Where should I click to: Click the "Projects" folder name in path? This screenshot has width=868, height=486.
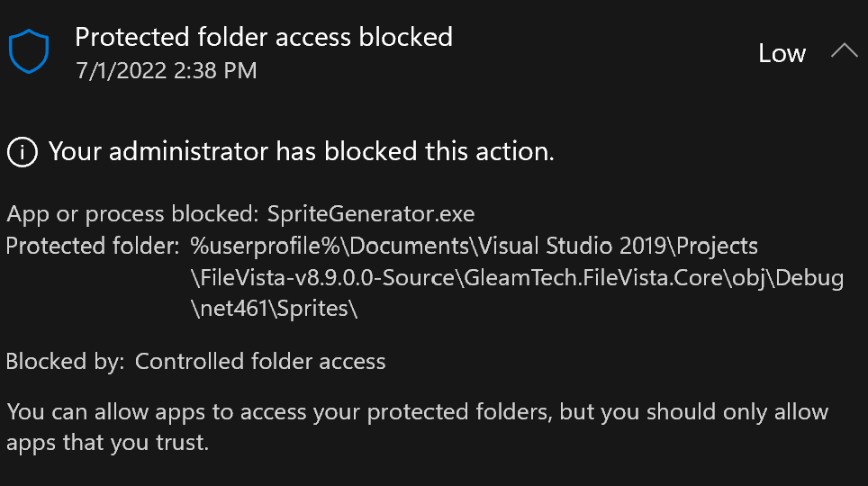click(720, 247)
